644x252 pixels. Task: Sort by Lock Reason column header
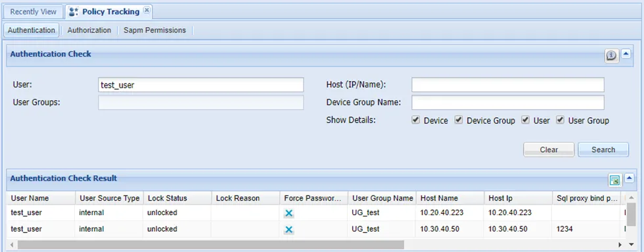[246, 198]
